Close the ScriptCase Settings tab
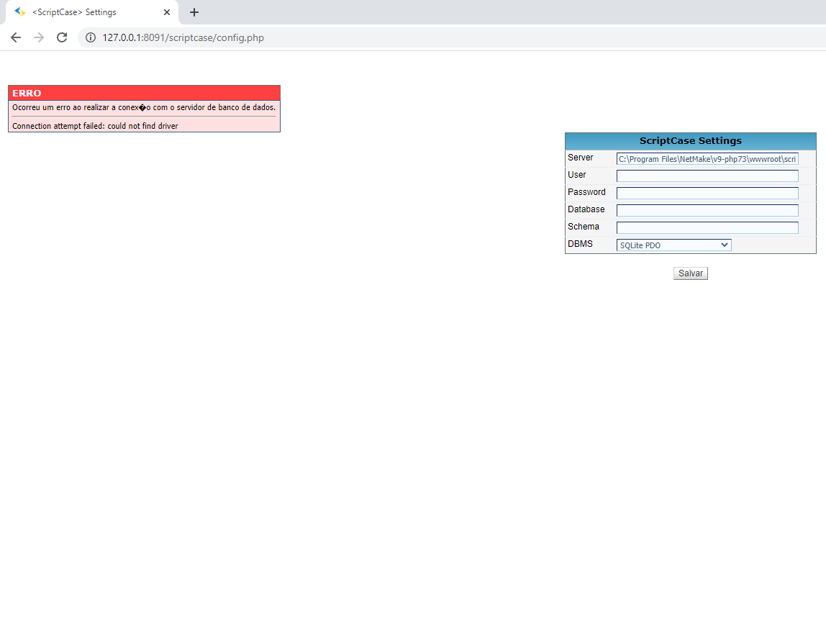 167,12
